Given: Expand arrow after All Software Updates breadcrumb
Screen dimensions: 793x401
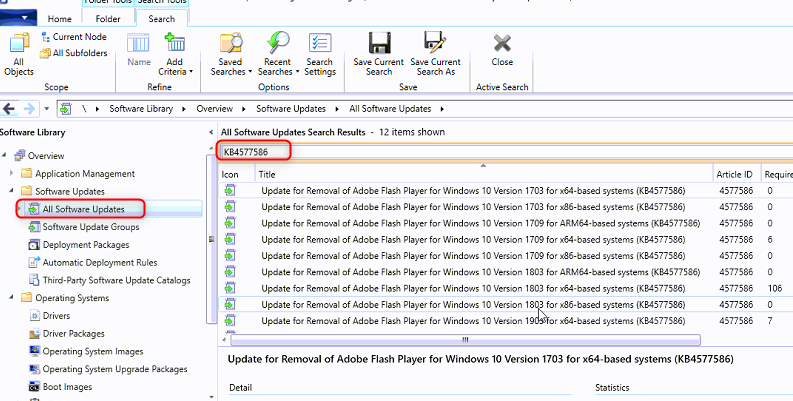Looking at the screenshot, I should click(x=442, y=109).
